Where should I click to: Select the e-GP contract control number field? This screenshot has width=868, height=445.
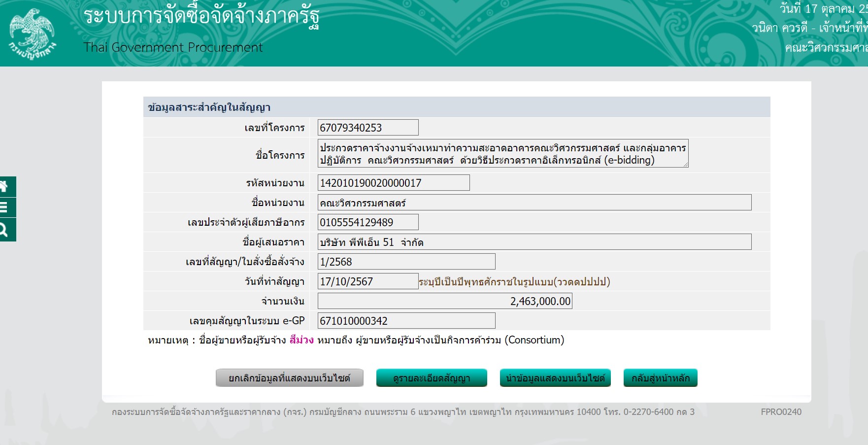[x=406, y=321]
